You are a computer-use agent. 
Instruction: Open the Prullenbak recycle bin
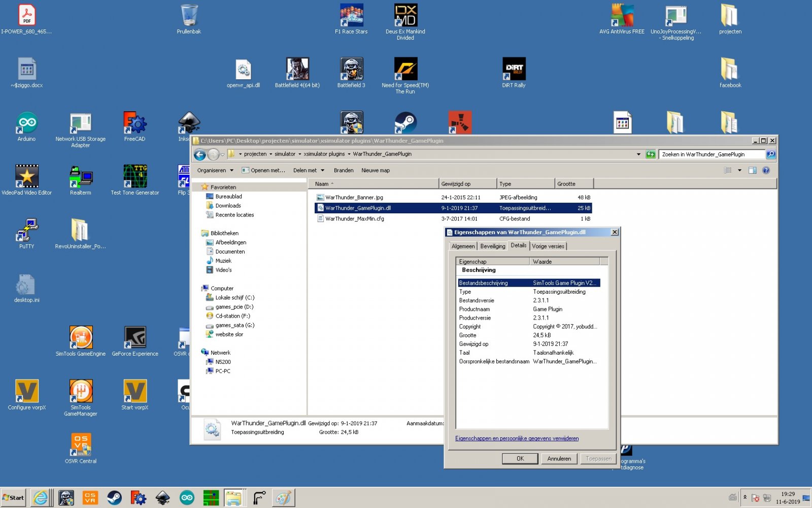(189, 19)
